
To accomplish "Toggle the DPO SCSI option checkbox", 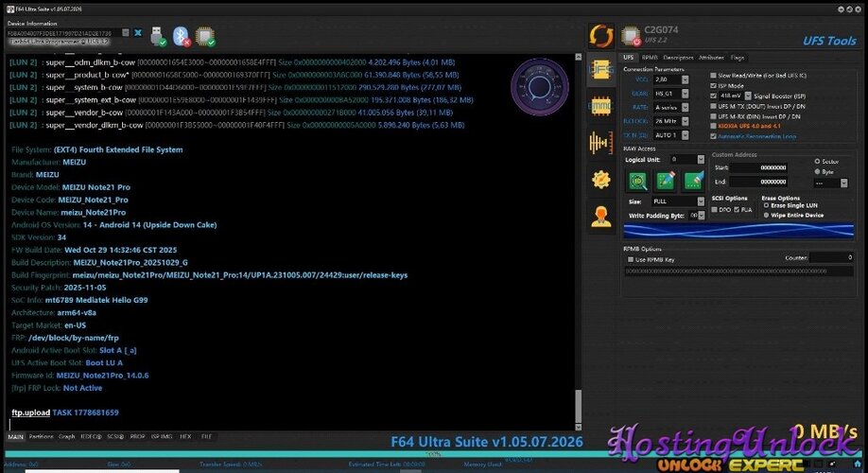I will pos(715,210).
